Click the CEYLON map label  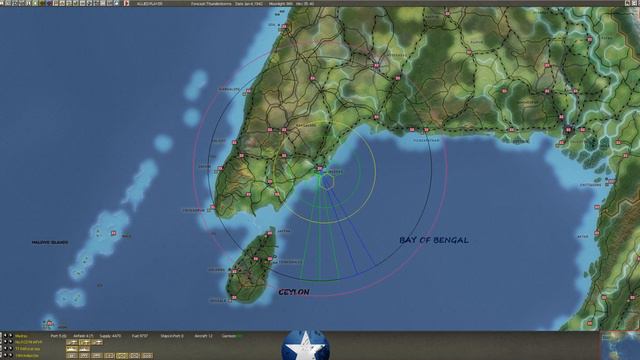(x=294, y=292)
